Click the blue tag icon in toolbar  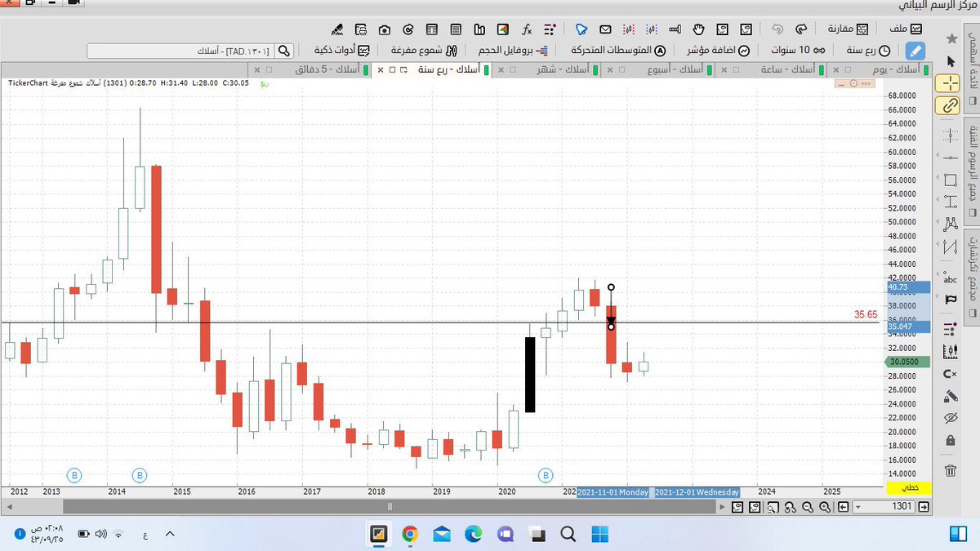[x=581, y=29]
